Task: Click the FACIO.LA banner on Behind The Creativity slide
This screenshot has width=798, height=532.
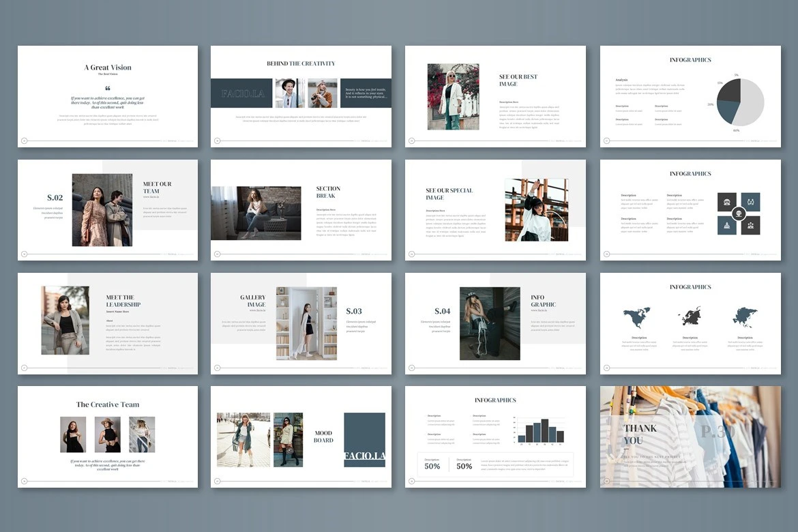Action: [241, 93]
